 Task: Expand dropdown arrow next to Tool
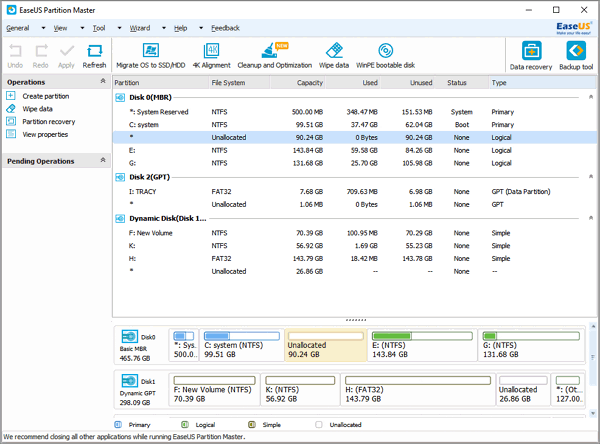[119, 28]
